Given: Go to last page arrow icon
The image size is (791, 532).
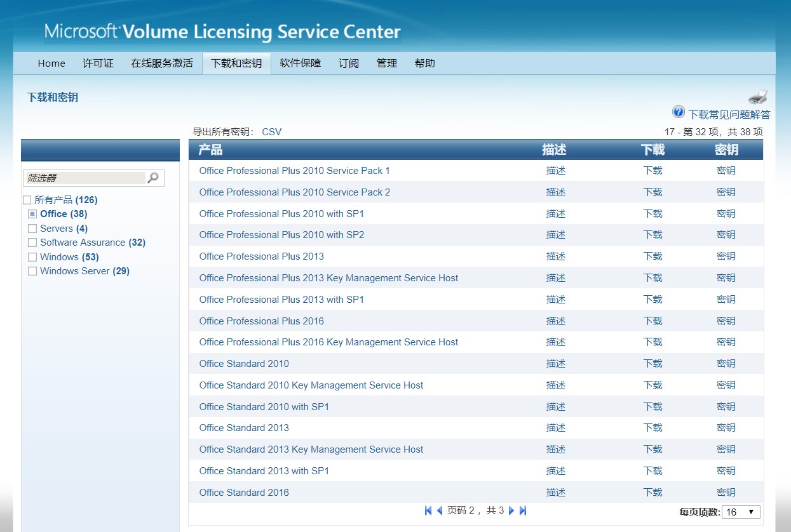Looking at the screenshot, I should pyautogui.click(x=523, y=510).
